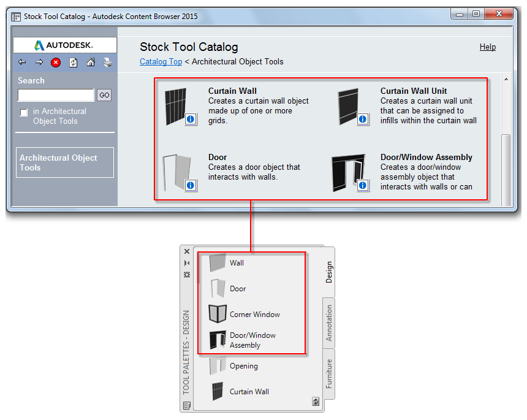Open info for Curtain Wall Unit tool
Viewport: 527px width, 420px height.
pyautogui.click(x=363, y=119)
